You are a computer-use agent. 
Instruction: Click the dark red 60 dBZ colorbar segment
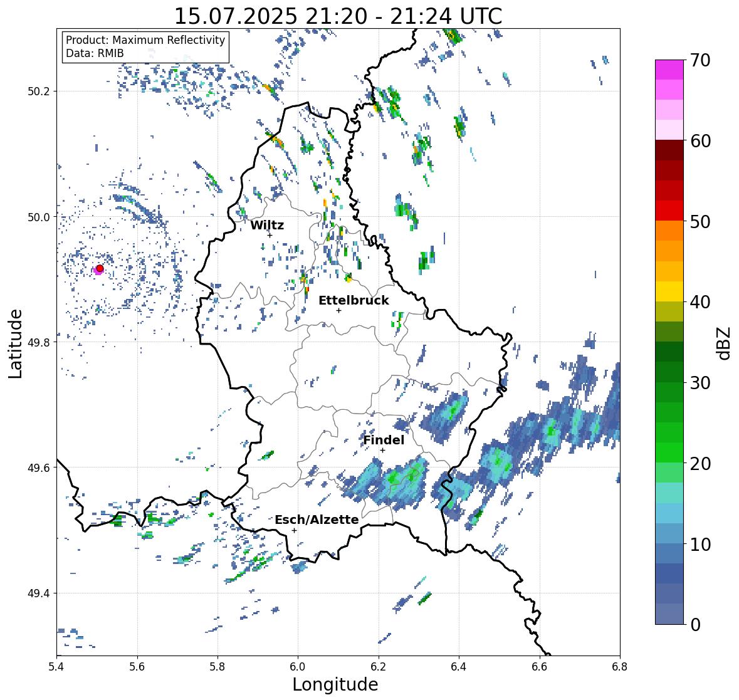669,150
